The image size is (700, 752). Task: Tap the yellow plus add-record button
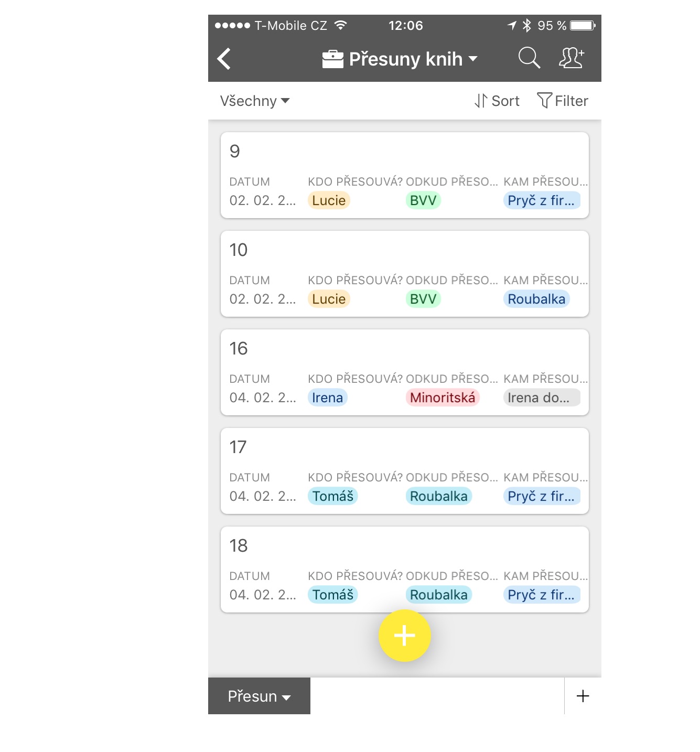405,636
